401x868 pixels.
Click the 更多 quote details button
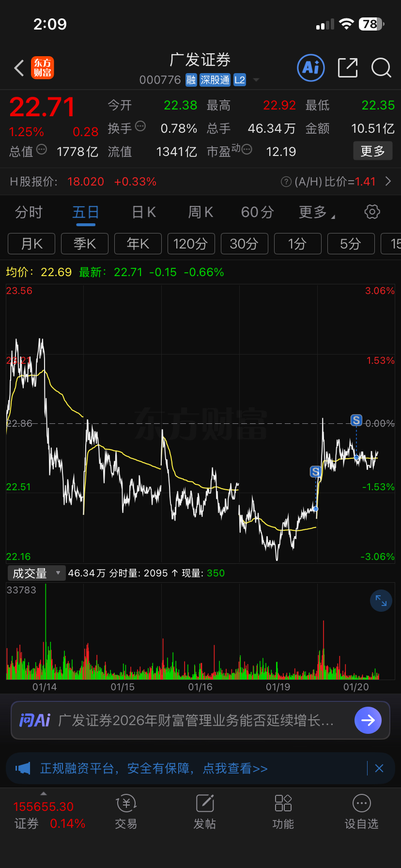(x=373, y=151)
